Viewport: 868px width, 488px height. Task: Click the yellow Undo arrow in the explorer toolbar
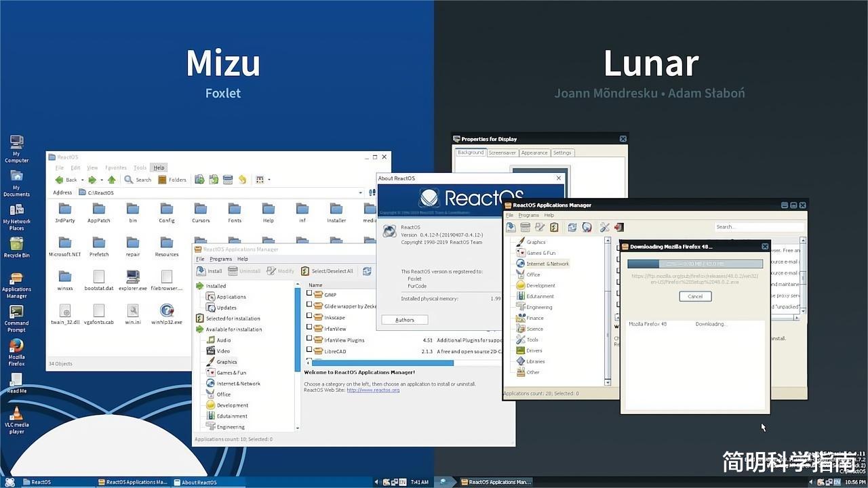pyautogui.click(x=242, y=180)
